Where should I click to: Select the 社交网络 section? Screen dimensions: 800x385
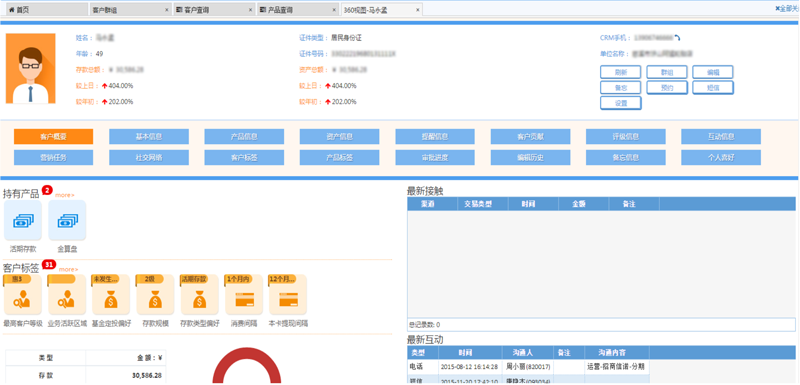point(148,158)
